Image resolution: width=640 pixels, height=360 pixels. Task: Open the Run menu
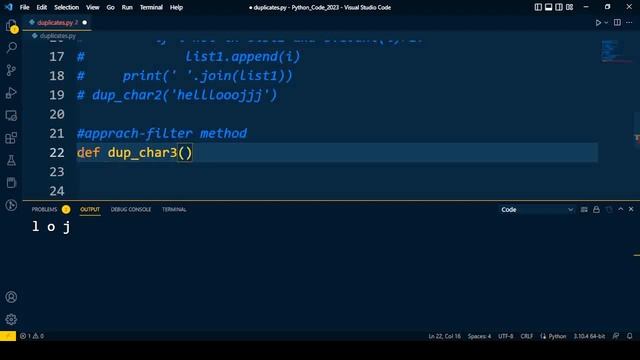click(x=127, y=7)
